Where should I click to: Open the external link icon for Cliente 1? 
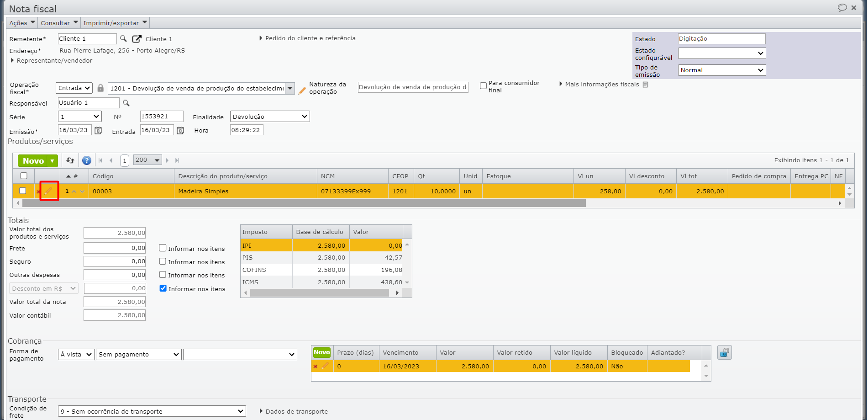(137, 39)
